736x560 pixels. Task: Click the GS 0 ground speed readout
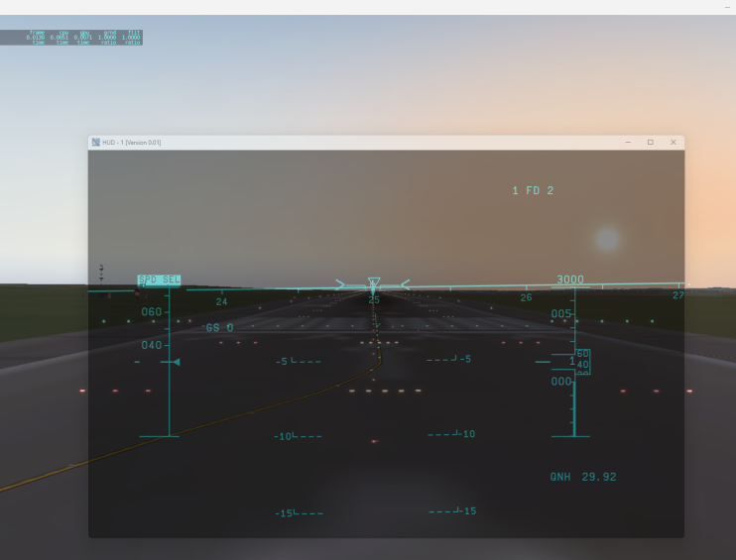219,328
